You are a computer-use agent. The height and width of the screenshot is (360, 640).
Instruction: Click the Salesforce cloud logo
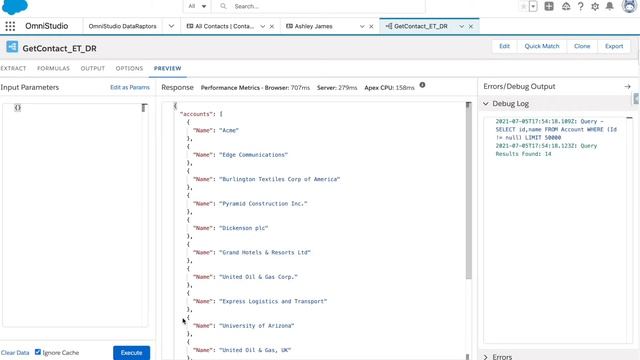(15, 6)
